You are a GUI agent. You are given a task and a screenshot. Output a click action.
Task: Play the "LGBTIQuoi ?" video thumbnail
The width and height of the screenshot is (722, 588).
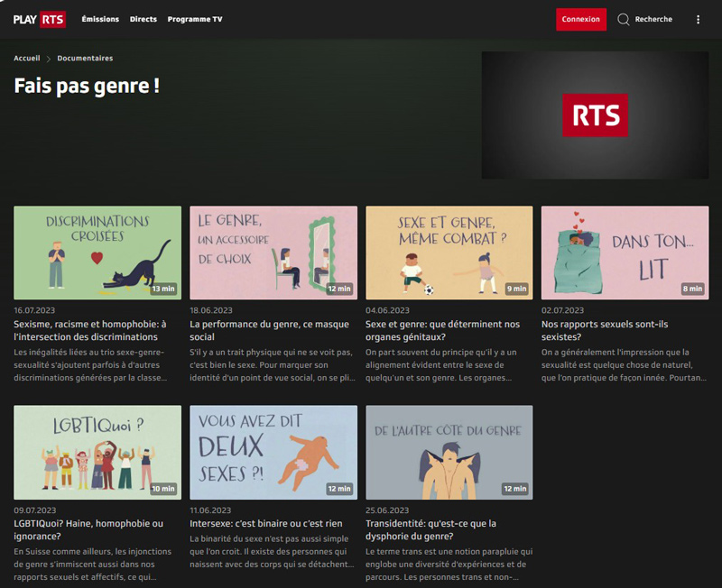click(x=97, y=452)
